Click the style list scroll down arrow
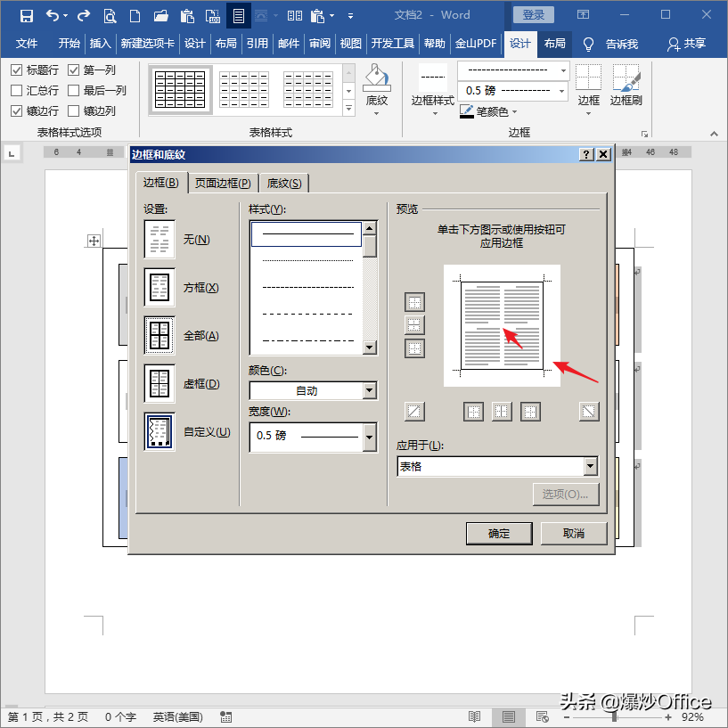728x728 pixels. pos(370,347)
